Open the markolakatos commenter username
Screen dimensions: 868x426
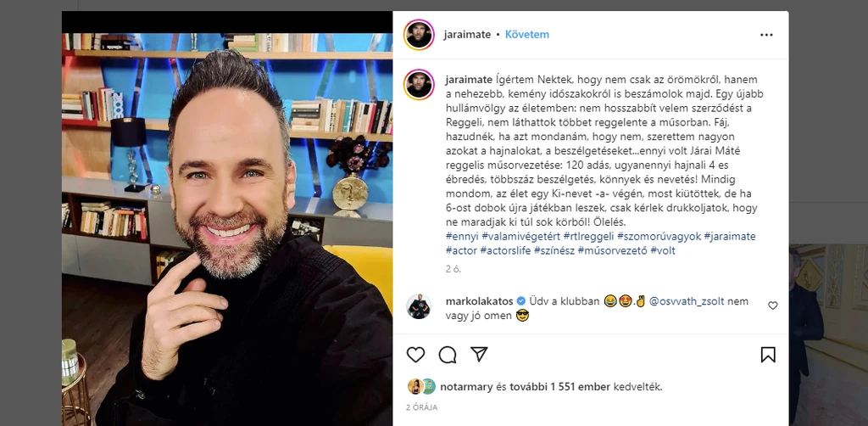coord(479,302)
